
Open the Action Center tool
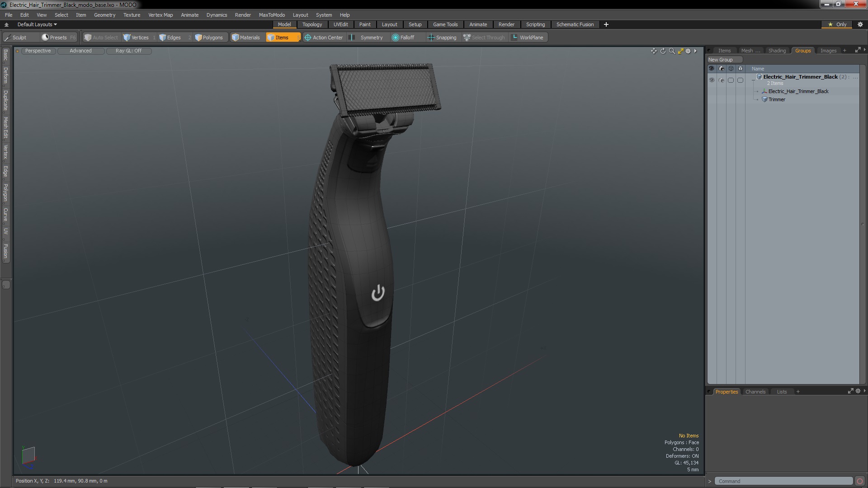[x=324, y=38]
